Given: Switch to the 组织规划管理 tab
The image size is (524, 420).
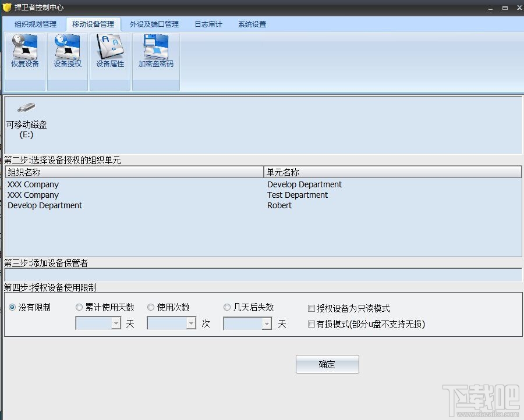Looking at the screenshot, I should tap(36, 24).
